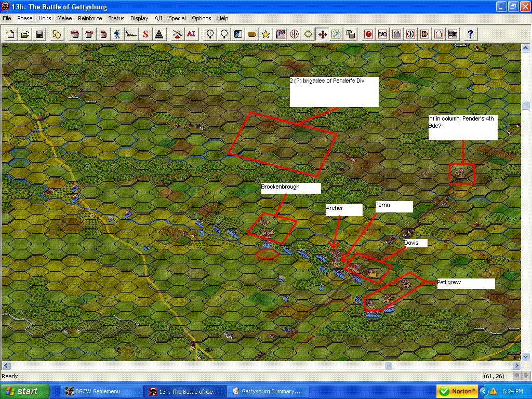532x399 pixels.
Task: Open the Phase menu
Action: click(25, 18)
